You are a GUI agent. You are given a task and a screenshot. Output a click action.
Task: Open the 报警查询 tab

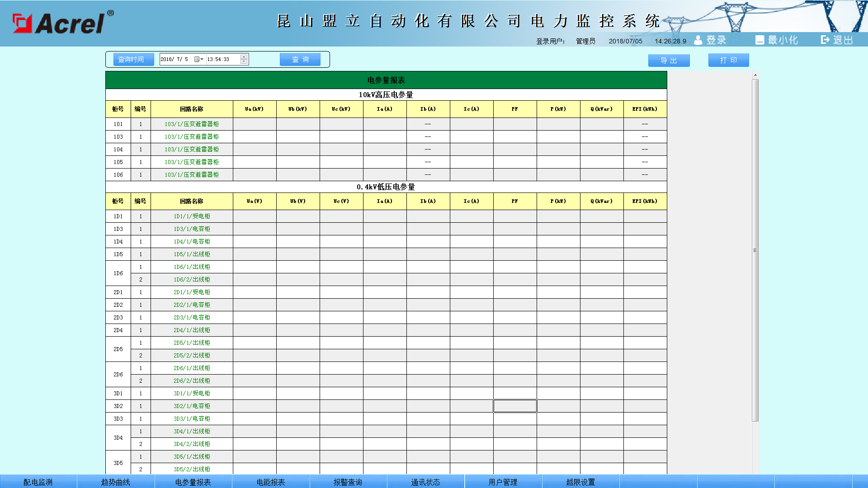pyautogui.click(x=348, y=482)
